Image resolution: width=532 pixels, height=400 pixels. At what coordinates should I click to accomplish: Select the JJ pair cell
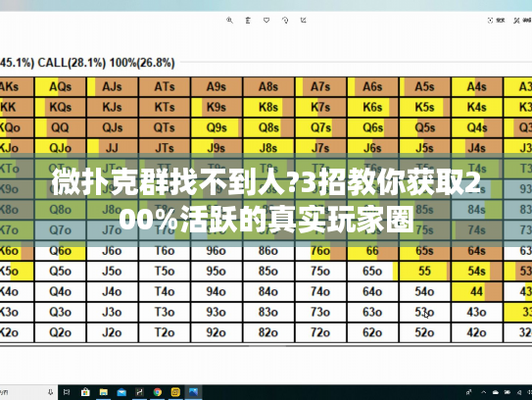point(113,148)
